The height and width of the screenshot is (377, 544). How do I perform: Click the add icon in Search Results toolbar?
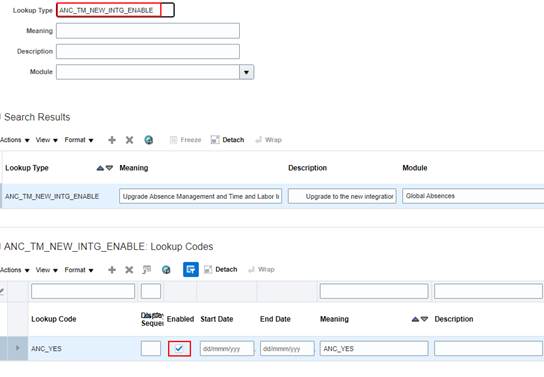(x=112, y=140)
